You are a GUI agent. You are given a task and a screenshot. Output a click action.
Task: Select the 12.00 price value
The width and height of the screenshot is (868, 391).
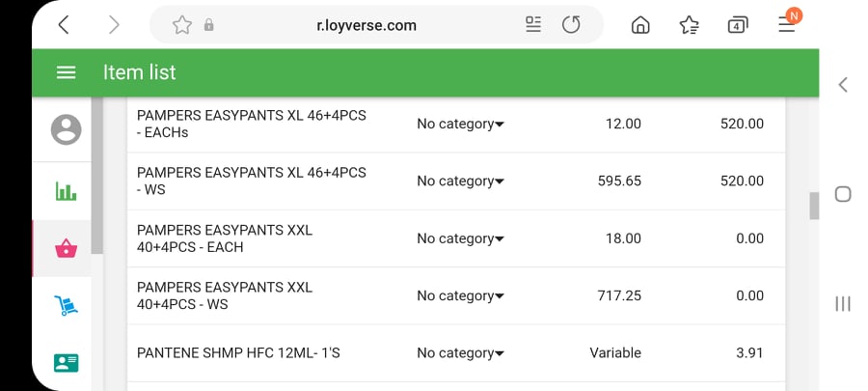(623, 124)
